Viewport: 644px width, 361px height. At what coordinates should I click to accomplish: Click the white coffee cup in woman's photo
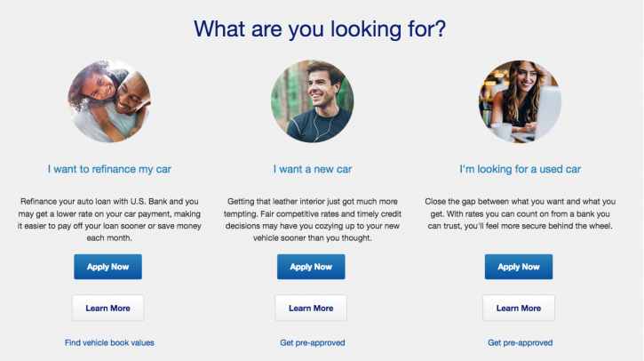coord(501,132)
